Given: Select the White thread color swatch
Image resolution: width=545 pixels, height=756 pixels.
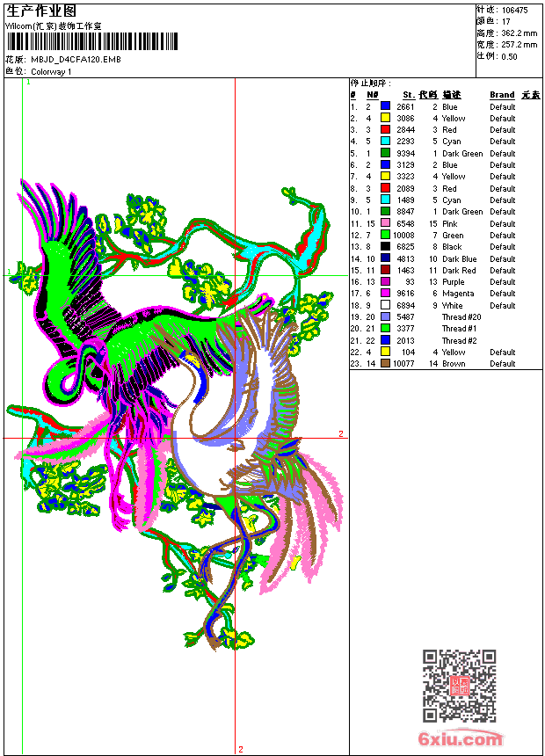Looking at the screenshot, I should [x=385, y=305].
